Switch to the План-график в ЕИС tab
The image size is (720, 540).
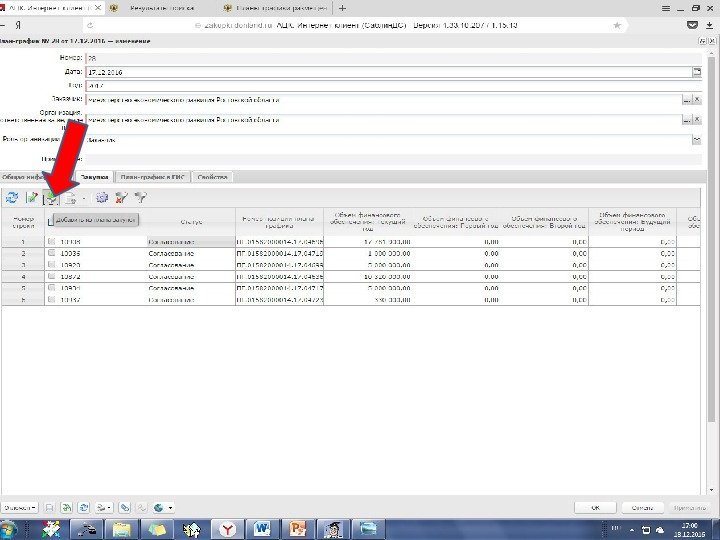click(152, 177)
